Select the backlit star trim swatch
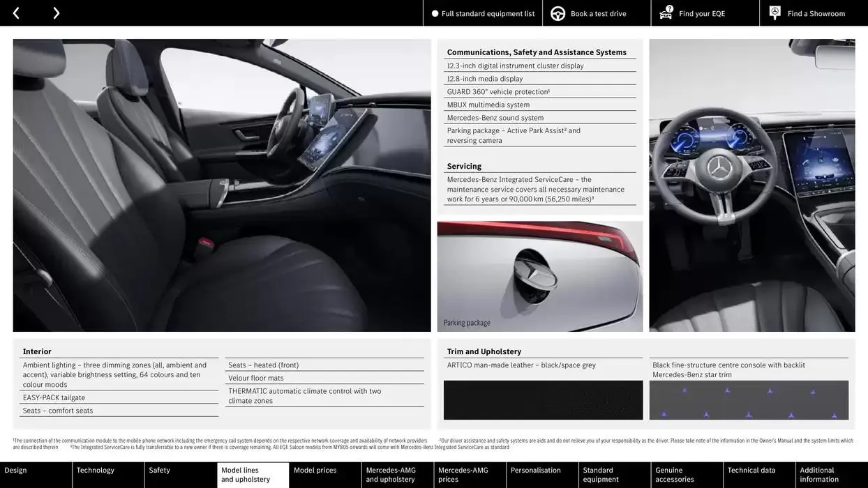868x488 pixels. coord(749,400)
